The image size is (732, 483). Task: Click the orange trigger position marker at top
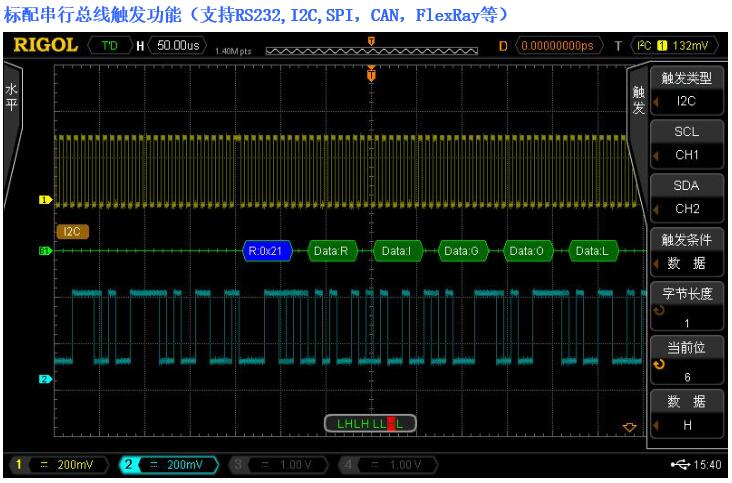click(x=372, y=74)
